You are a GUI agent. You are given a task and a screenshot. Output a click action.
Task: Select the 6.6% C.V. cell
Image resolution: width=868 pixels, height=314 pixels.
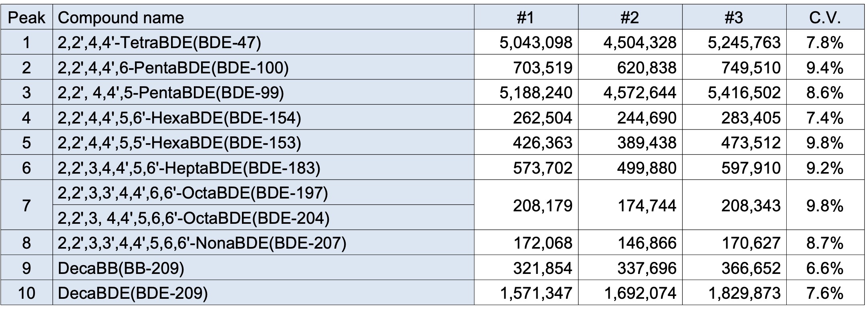click(824, 268)
